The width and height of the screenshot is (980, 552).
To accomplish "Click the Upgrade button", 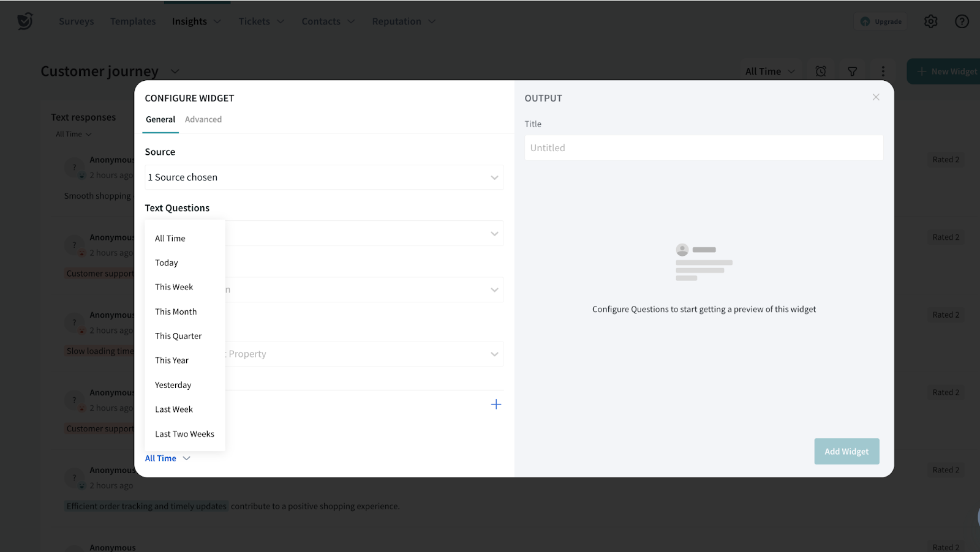I will [881, 21].
